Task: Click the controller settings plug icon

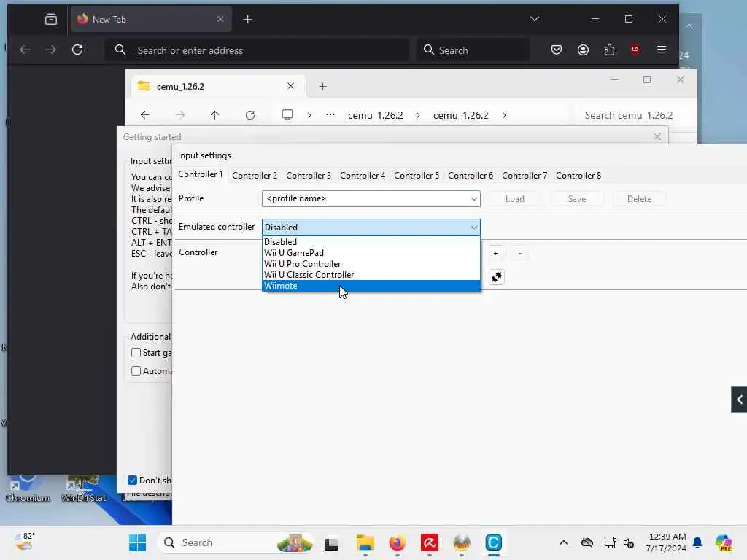Action: (496, 277)
